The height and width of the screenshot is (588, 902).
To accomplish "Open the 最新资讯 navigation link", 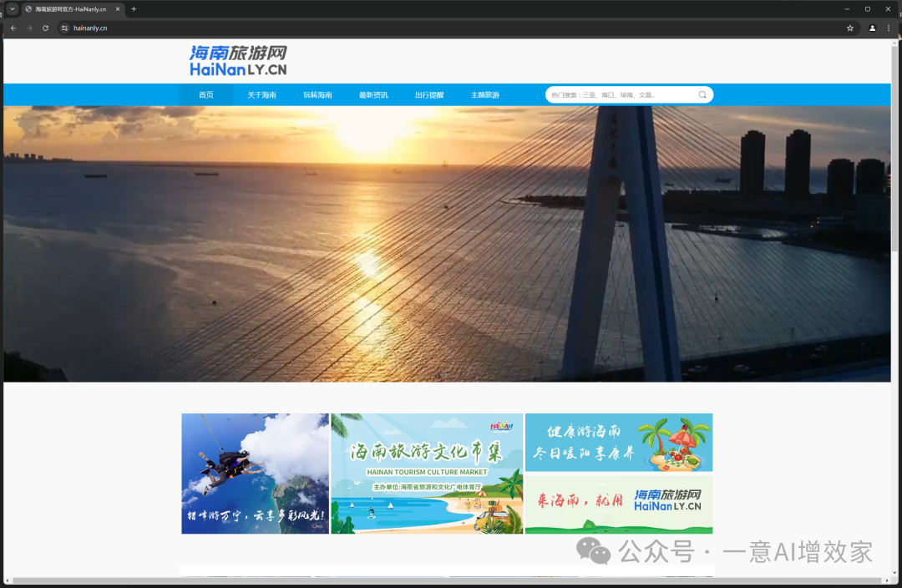I will click(373, 95).
